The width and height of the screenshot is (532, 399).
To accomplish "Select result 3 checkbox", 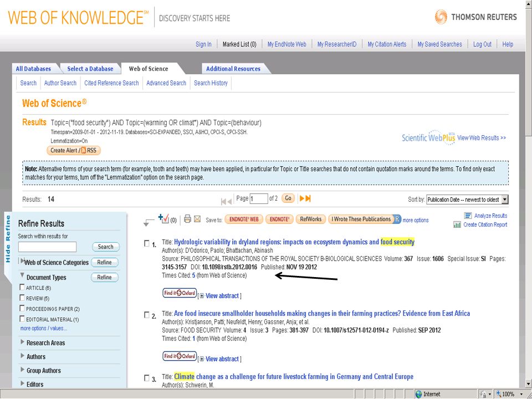I will click(146, 378).
